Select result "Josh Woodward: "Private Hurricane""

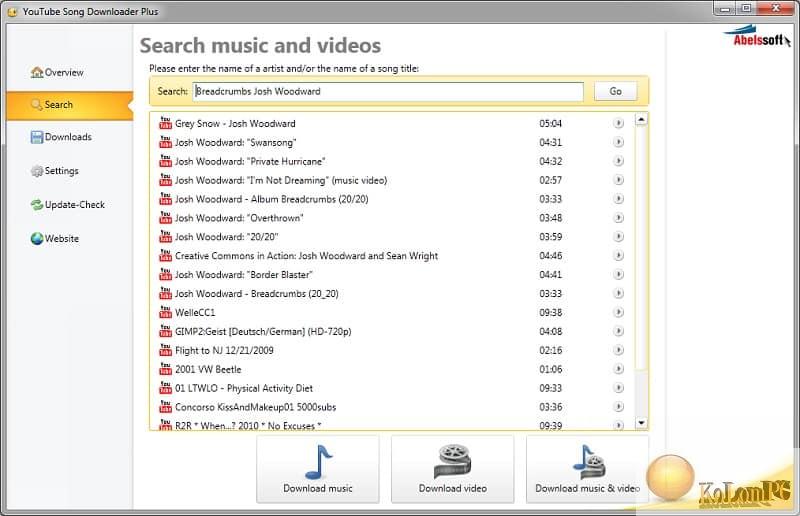click(250, 161)
